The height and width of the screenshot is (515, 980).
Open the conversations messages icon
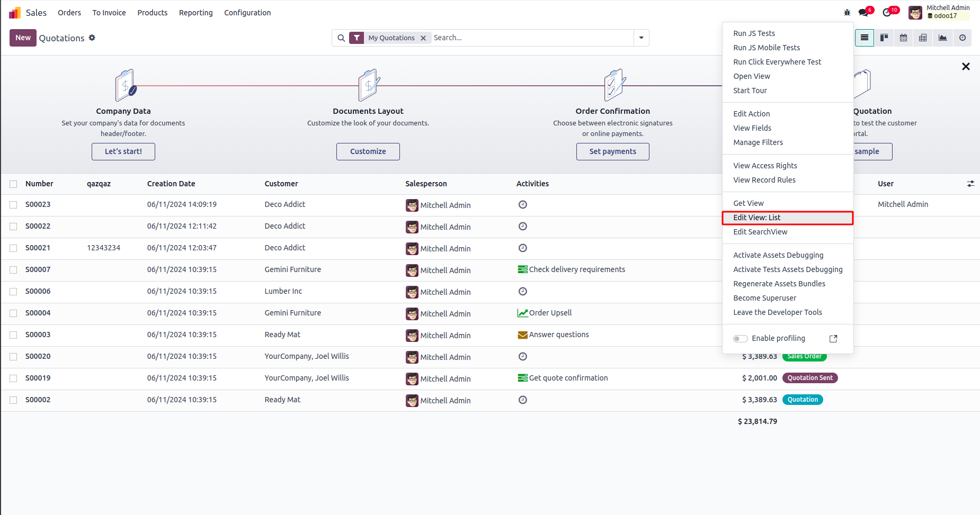point(863,12)
